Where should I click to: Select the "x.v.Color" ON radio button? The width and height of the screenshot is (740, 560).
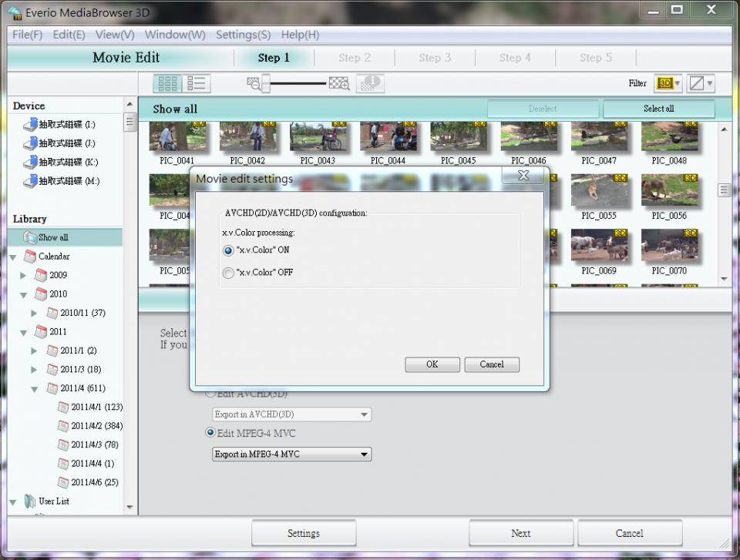pyautogui.click(x=228, y=250)
